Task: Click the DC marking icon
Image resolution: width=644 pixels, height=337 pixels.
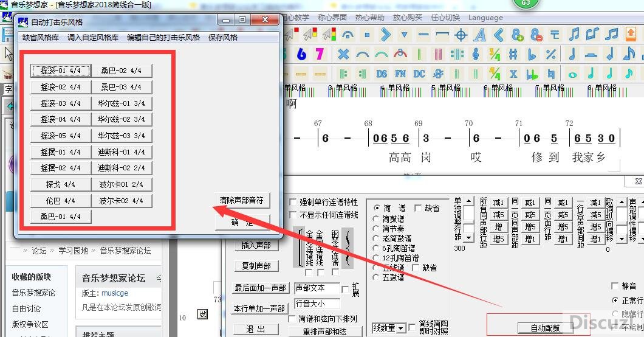Action: (419, 74)
